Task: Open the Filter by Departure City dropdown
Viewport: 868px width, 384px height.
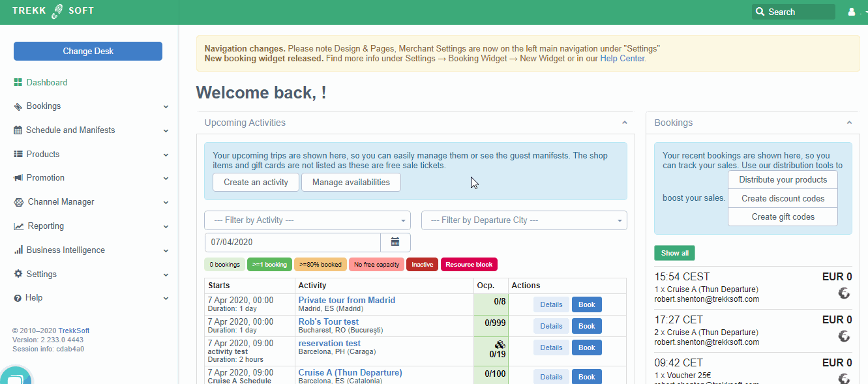Action: (x=524, y=220)
